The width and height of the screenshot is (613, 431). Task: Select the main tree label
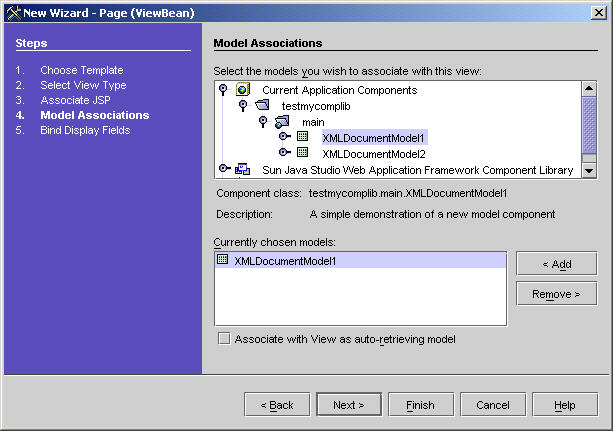pyautogui.click(x=313, y=122)
